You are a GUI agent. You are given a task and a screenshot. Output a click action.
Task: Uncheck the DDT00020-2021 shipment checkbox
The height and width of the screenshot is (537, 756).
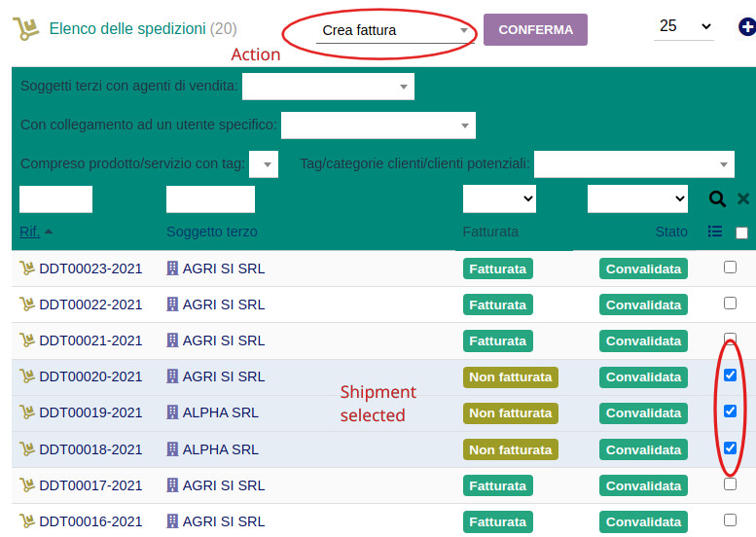tap(730, 376)
